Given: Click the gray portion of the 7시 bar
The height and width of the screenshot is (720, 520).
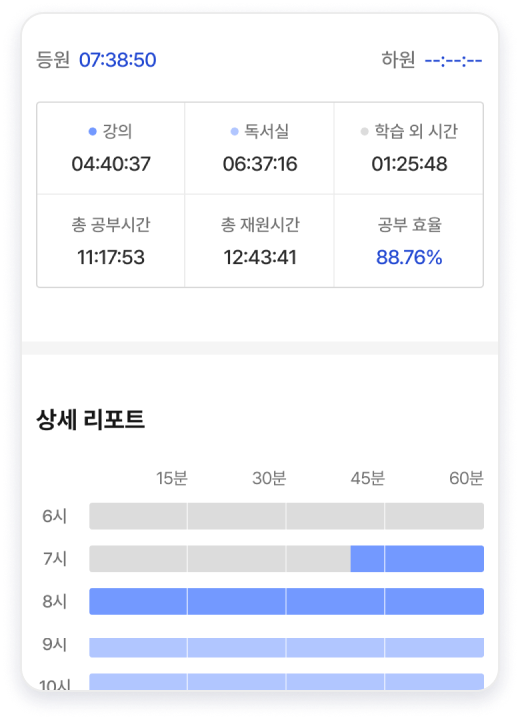Looking at the screenshot, I should pos(220,559).
